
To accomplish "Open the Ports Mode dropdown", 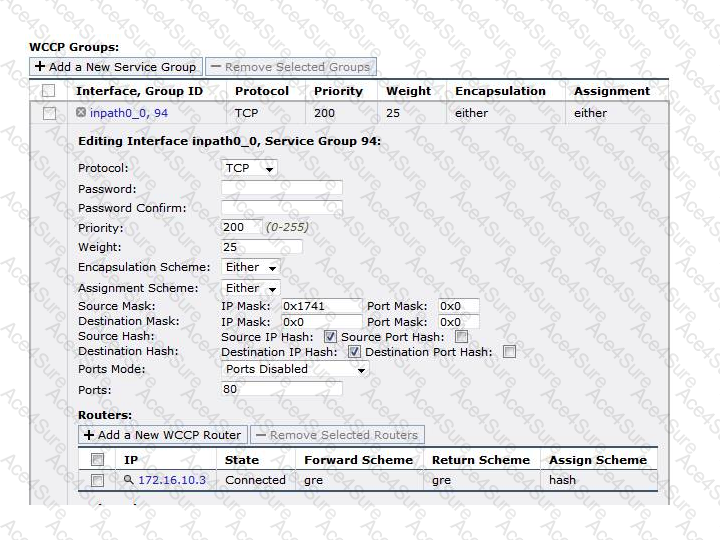I will point(295,369).
